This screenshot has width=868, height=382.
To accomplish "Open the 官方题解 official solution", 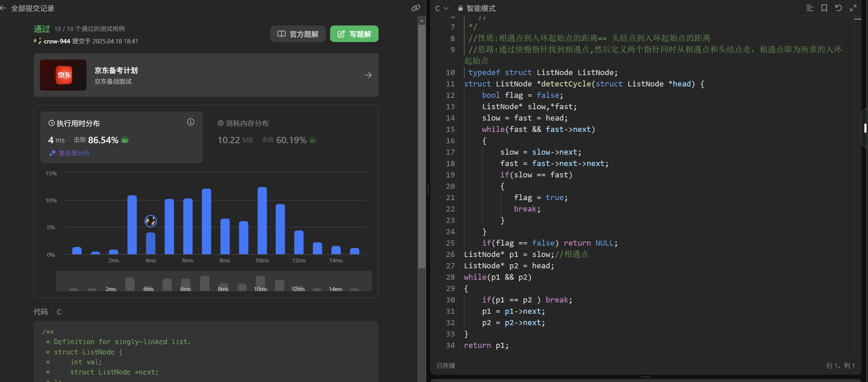I will pos(298,34).
